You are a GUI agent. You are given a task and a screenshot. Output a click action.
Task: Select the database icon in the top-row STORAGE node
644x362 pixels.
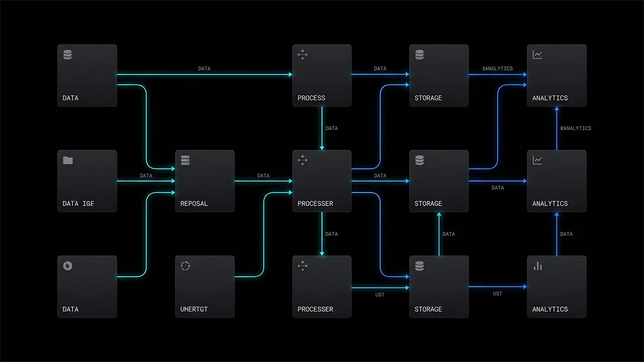tap(420, 55)
